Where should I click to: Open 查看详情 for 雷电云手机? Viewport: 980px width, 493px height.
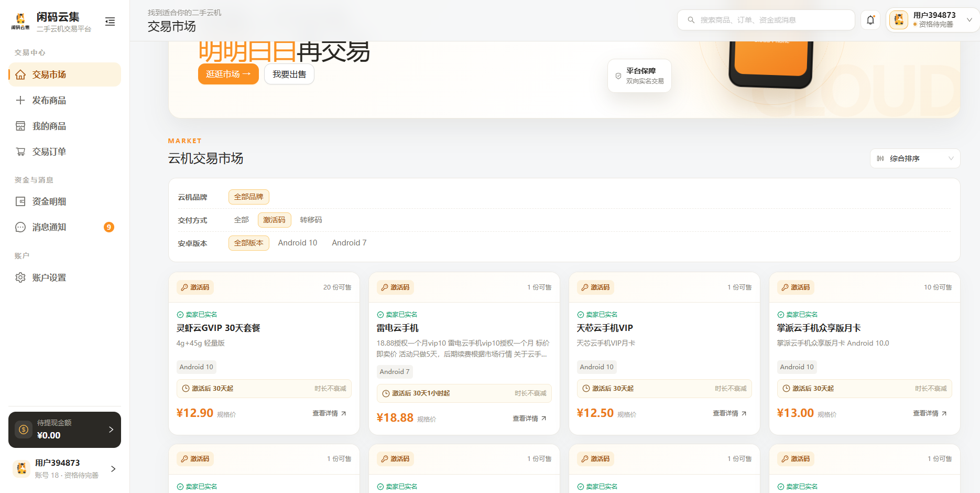click(530, 418)
